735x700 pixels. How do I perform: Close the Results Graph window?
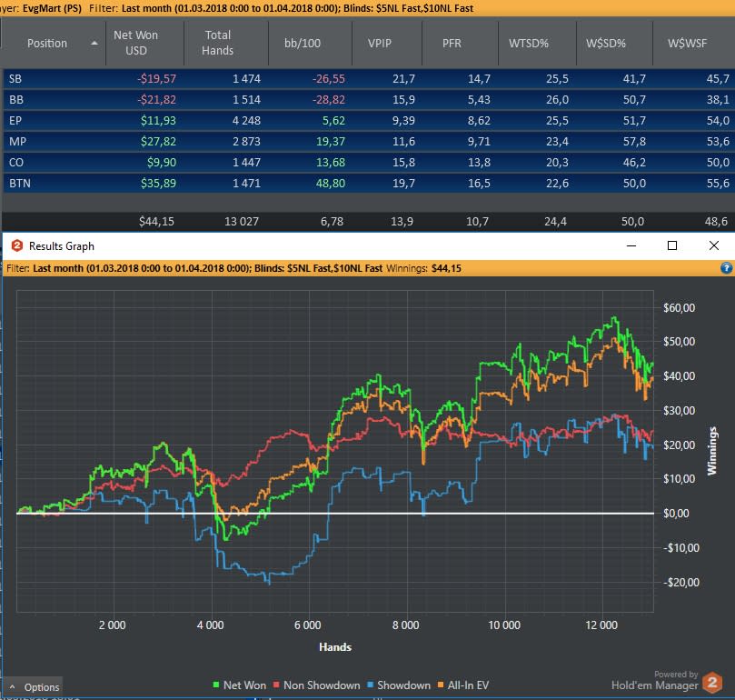click(x=714, y=245)
